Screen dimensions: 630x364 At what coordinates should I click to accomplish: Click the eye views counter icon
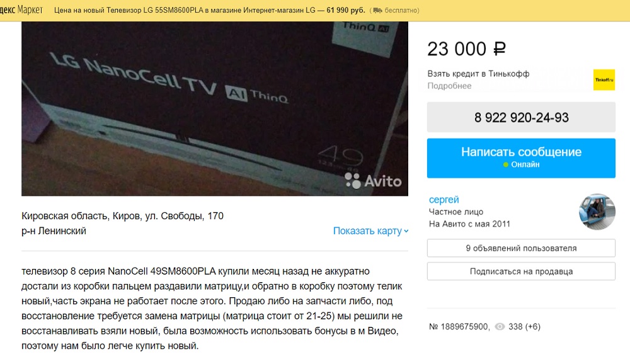click(x=500, y=327)
